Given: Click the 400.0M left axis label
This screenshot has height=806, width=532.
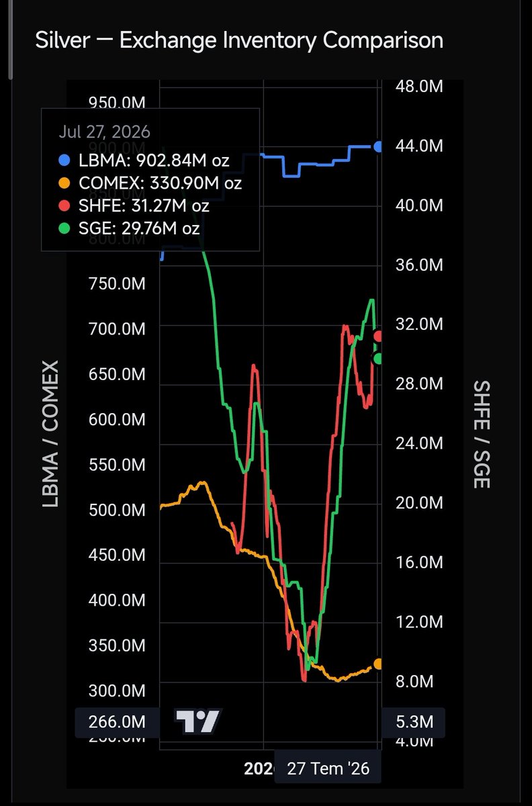Looking at the screenshot, I should 117,600.
